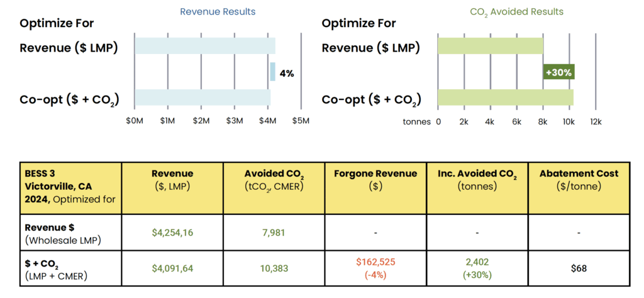Click the $5M axis label
The image size is (644, 298).
coord(301,121)
